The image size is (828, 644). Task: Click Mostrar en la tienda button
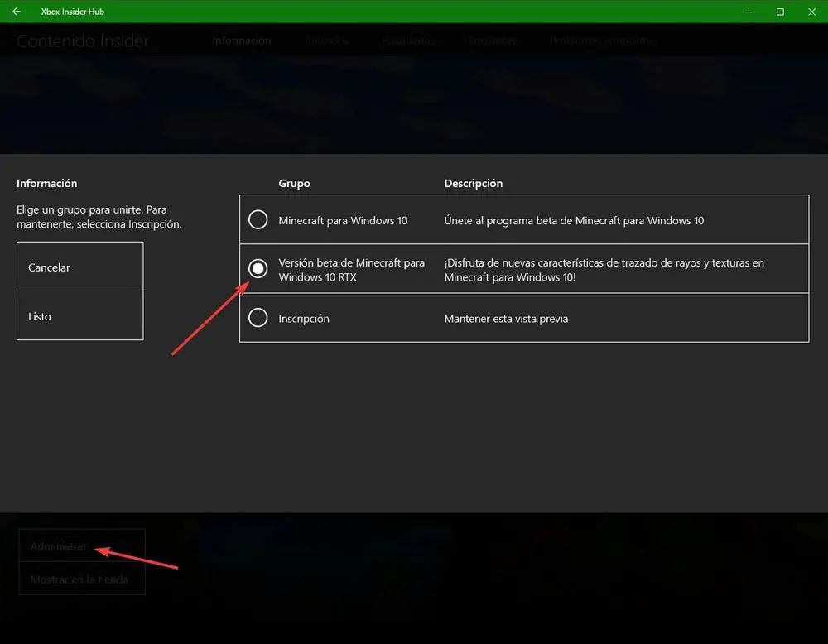(x=82, y=579)
